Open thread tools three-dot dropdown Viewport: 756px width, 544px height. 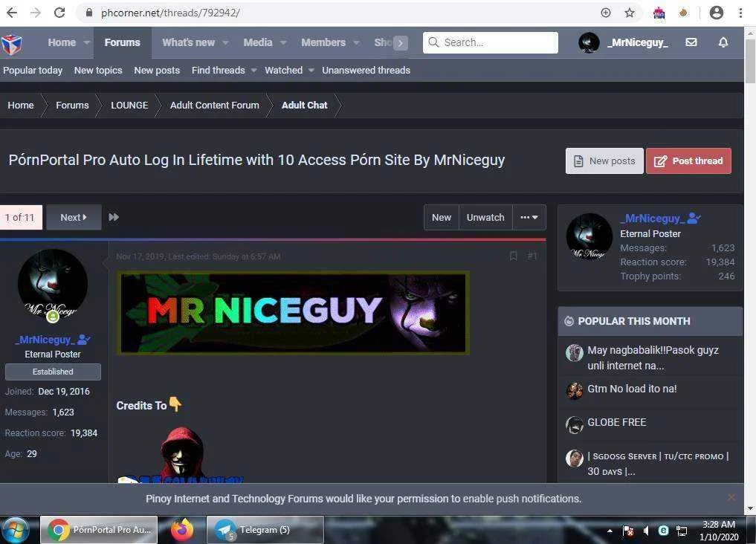coord(529,217)
